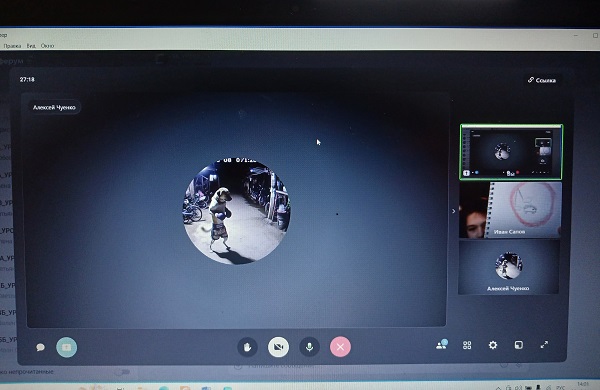
Task: Stop screen sharing with the teal button
Action: [x=67, y=347]
